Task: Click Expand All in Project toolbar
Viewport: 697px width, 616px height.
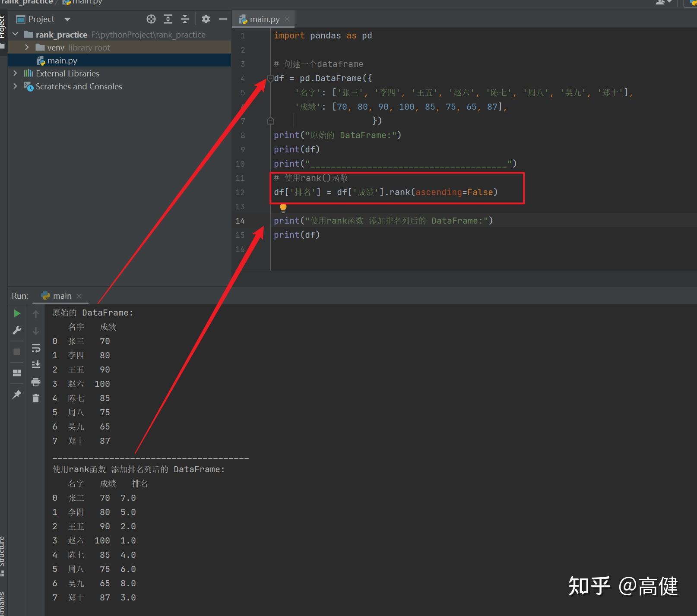Action: [x=168, y=19]
